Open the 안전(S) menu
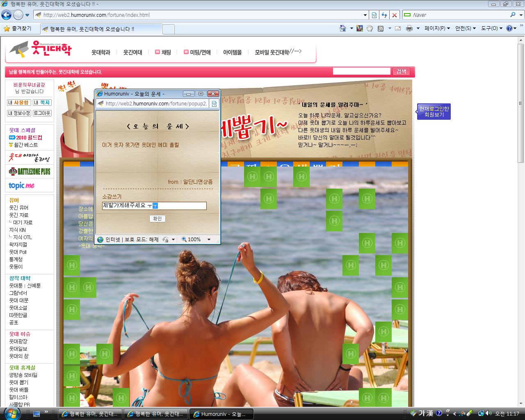 pos(466,28)
